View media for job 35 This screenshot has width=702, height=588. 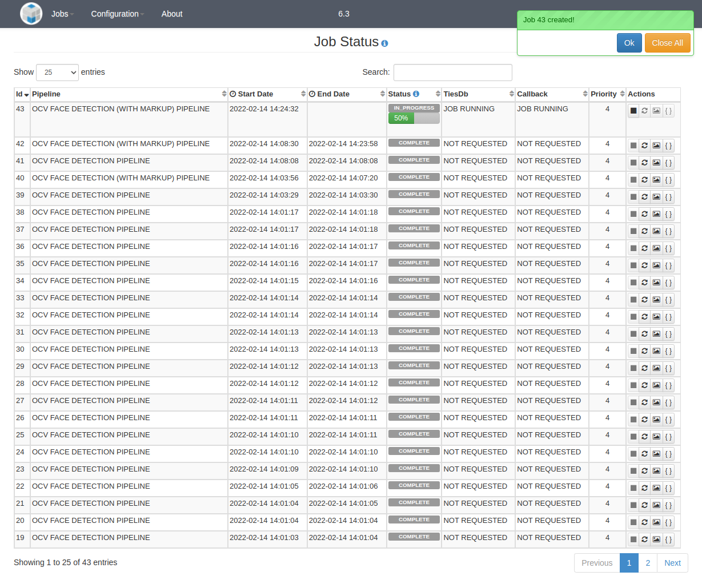pos(656,265)
